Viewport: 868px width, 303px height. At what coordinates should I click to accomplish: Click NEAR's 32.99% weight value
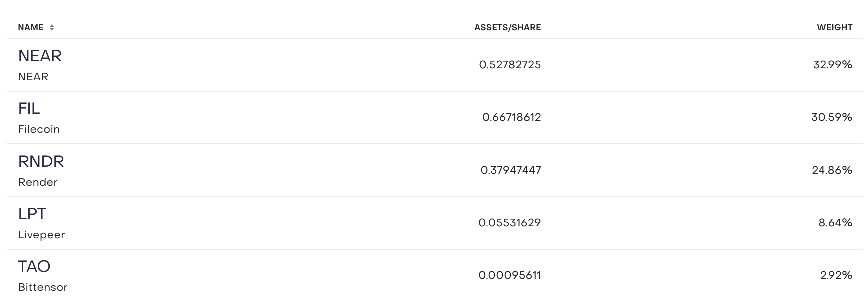coord(832,65)
